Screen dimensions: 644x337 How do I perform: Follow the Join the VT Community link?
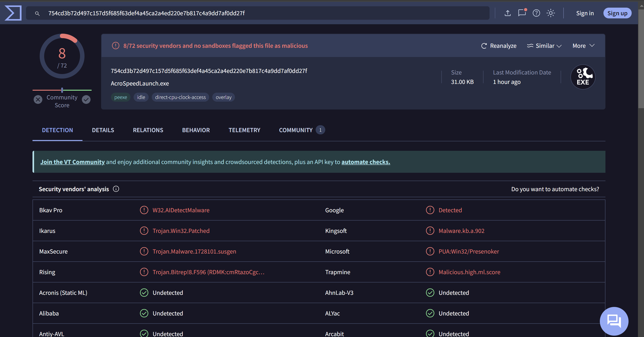(x=72, y=162)
